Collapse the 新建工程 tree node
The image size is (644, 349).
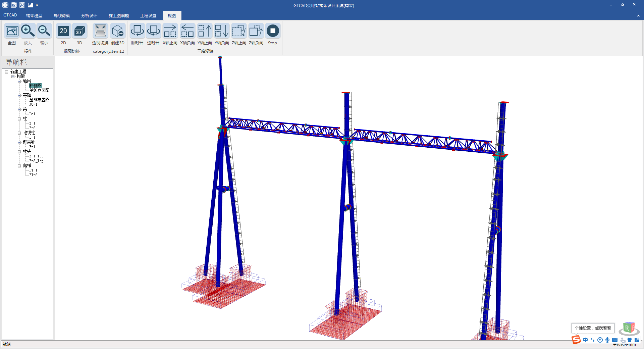pyautogui.click(x=6, y=72)
